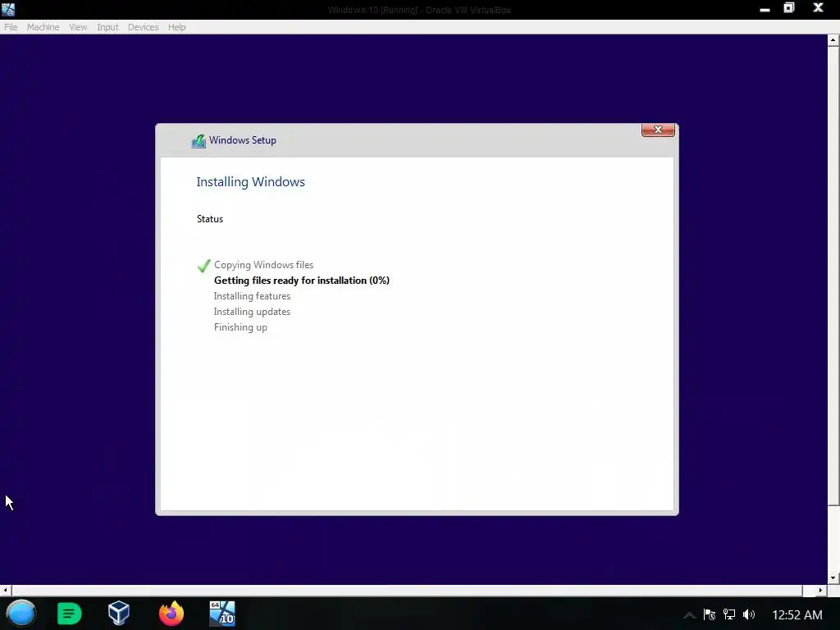Click the Windows Setup title icon
840x630 pixels.
199,141
